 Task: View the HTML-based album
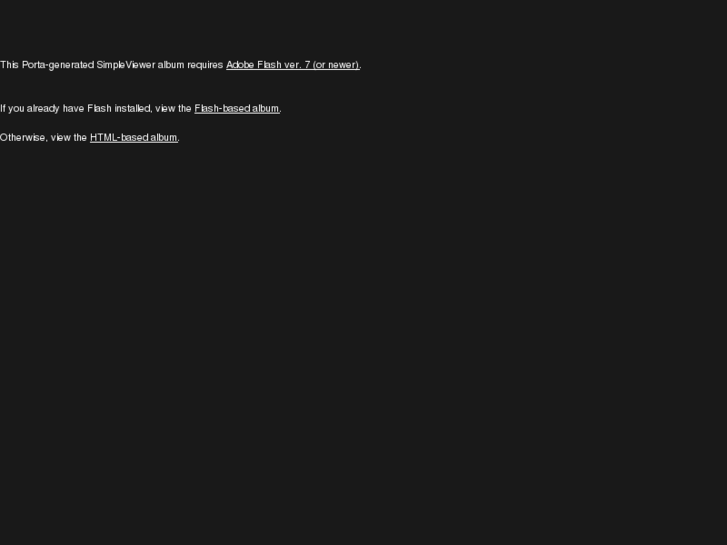[134, 138]
